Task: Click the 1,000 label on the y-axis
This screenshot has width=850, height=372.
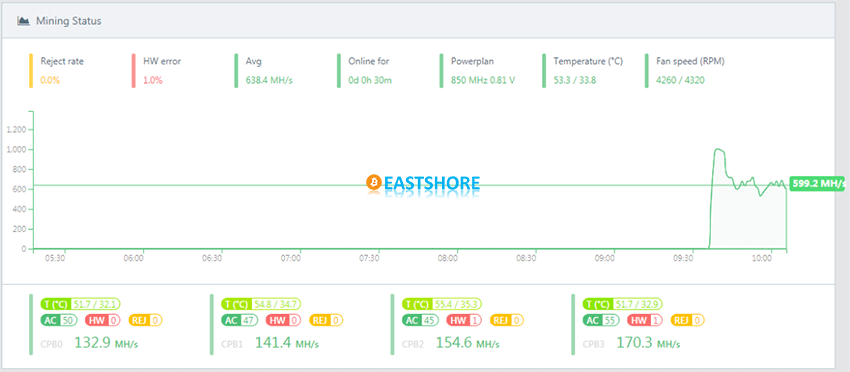Action: click(16, 150)
